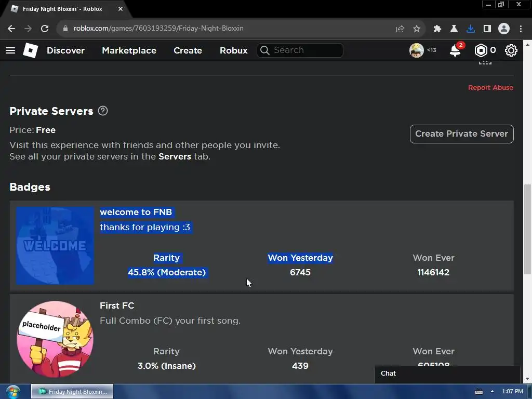The height and width of the screenshot is (399, 532).
Task: Open the taskbar clock showing 1:07 PM
Action: coord(512,392)
